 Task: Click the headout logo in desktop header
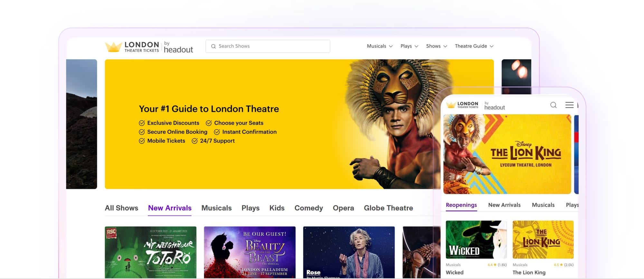[178, 47]
